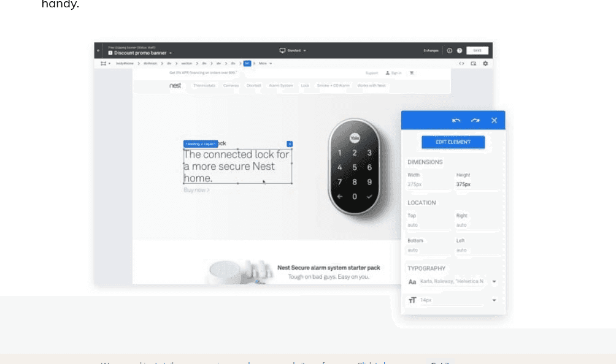
Task: Click the font size TT icon
Action: (412, 300)
